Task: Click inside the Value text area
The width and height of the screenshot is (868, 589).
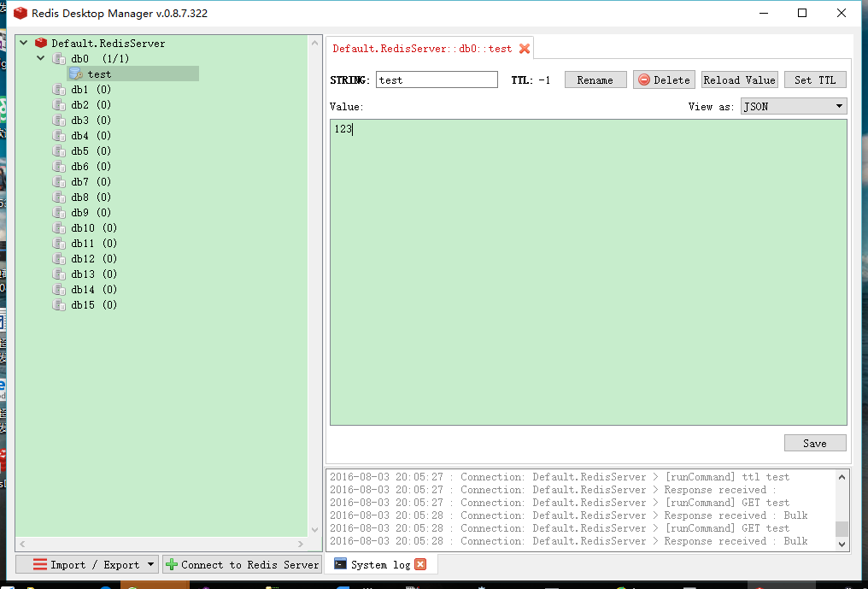Action: 589,272
